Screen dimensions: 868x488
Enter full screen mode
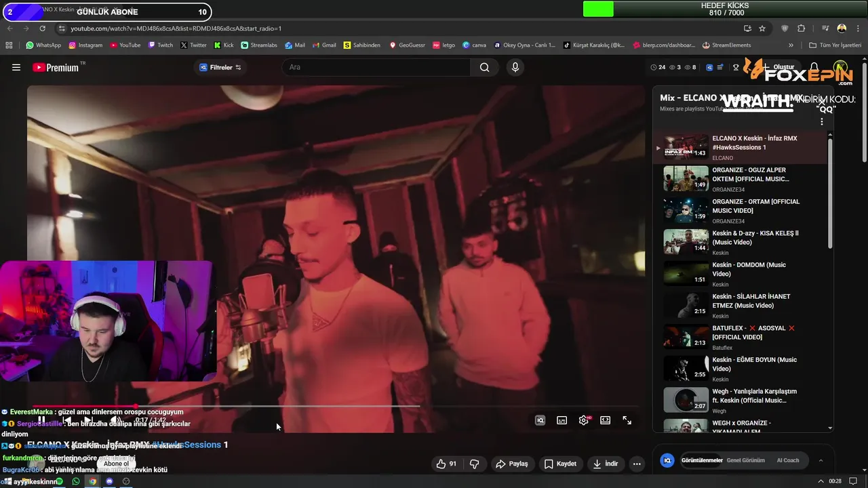coord(627,420)
